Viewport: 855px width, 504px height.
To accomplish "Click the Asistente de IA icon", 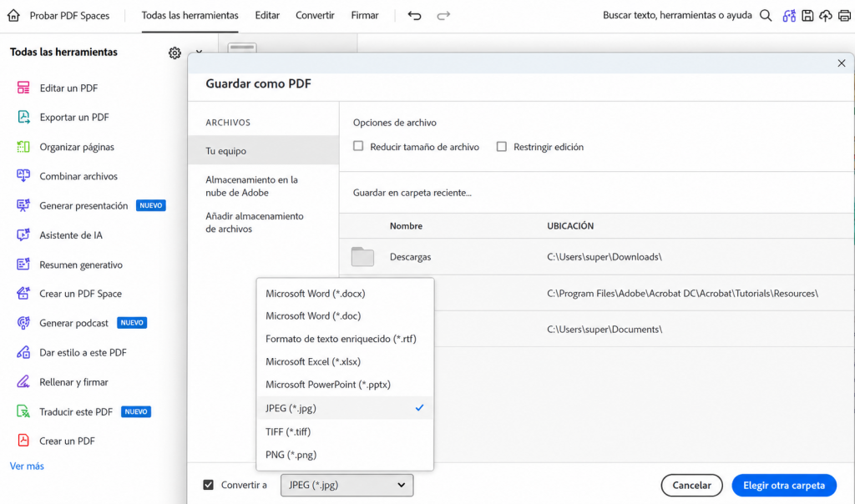I will 23,234.
